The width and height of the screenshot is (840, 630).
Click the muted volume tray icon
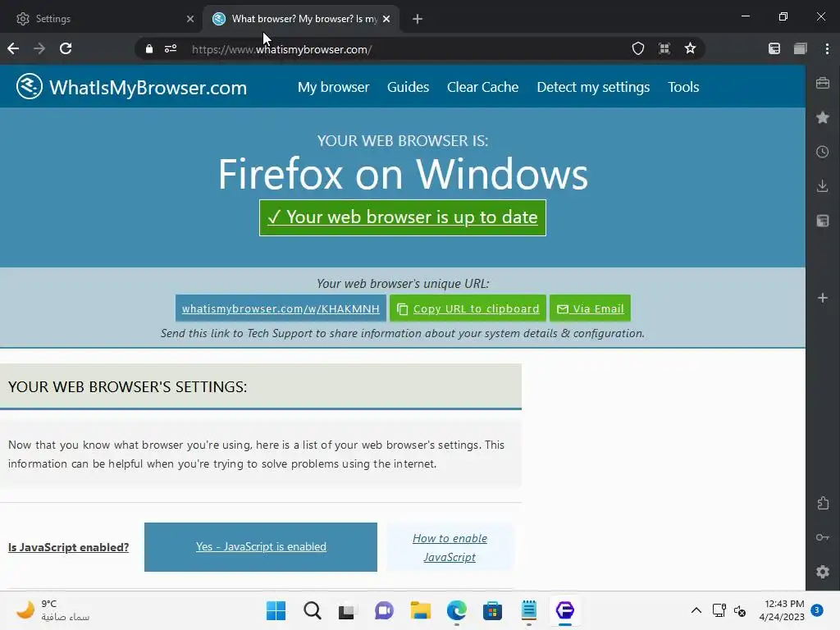tap(740, 610)
